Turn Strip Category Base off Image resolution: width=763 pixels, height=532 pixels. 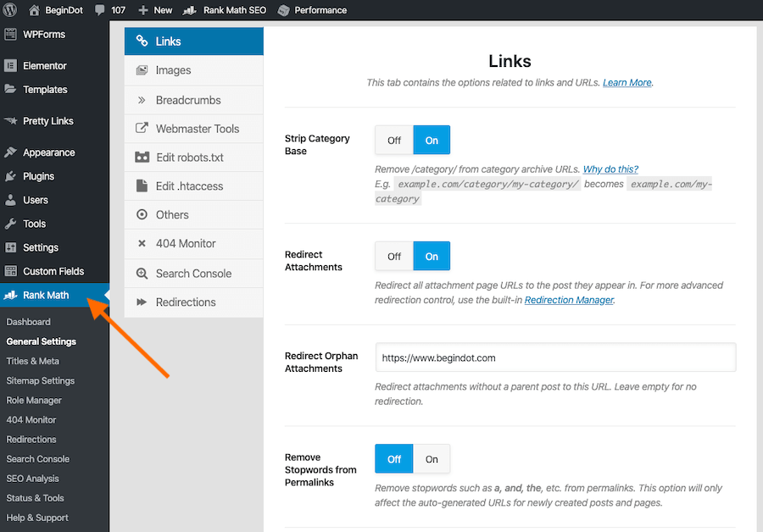(x=394, y=140)
